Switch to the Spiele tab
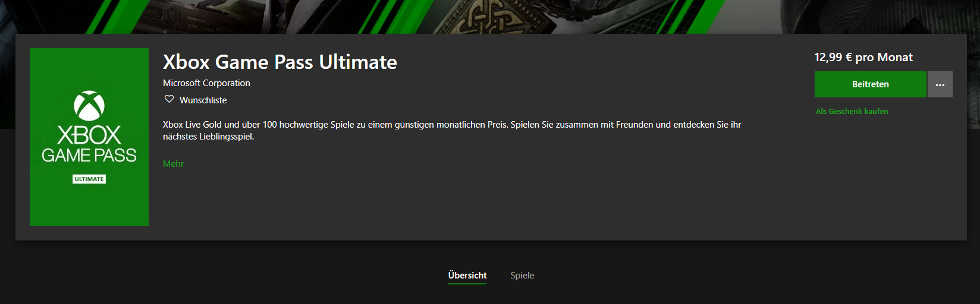The image size is (980, 304). pos(522,275)
